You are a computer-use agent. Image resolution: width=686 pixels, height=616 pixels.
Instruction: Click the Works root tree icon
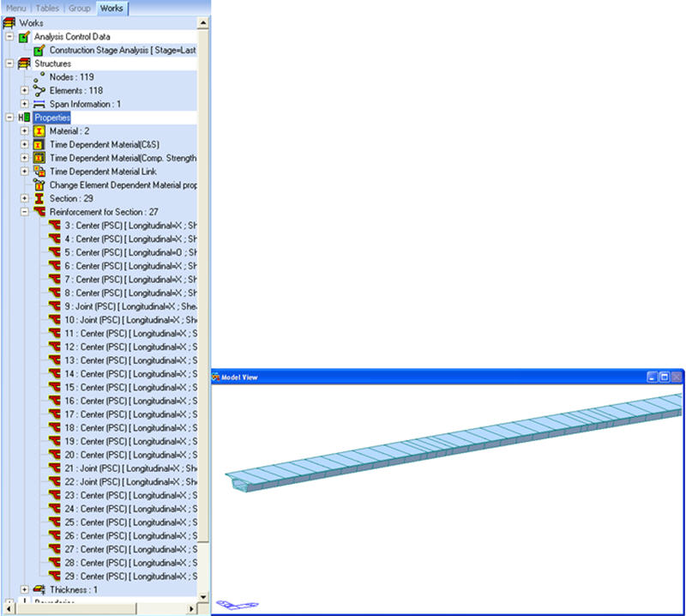tap(10, 23)
